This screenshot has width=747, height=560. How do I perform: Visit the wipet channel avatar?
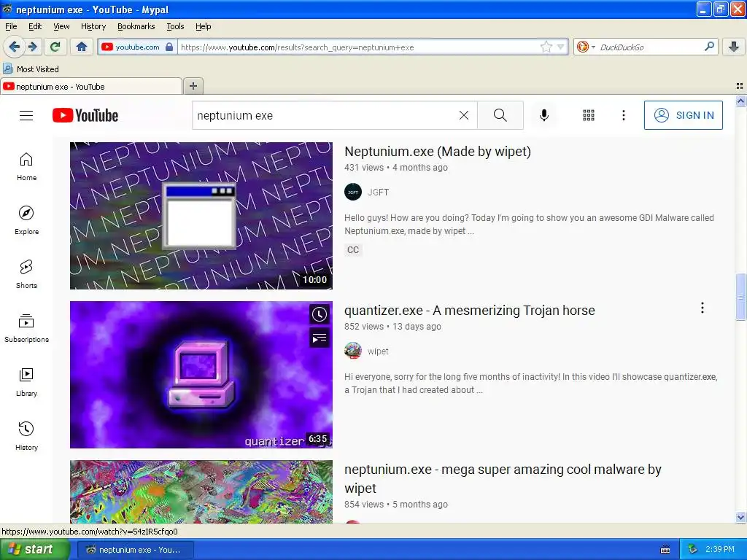[353, 351]
